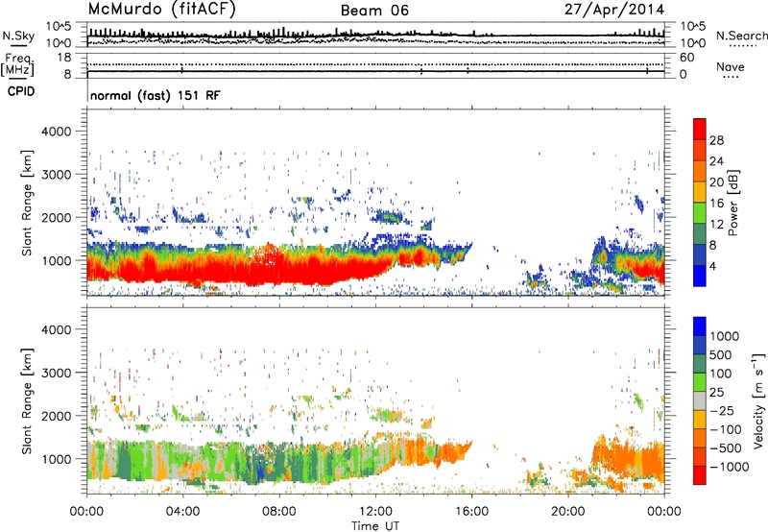Click the '-25' value on velocity color bar
768x532 pixels.
[x=722, y=411]
